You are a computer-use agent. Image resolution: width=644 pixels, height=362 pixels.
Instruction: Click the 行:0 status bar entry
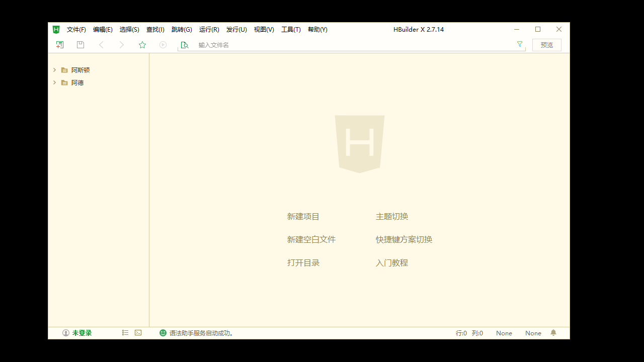(461, 333)
